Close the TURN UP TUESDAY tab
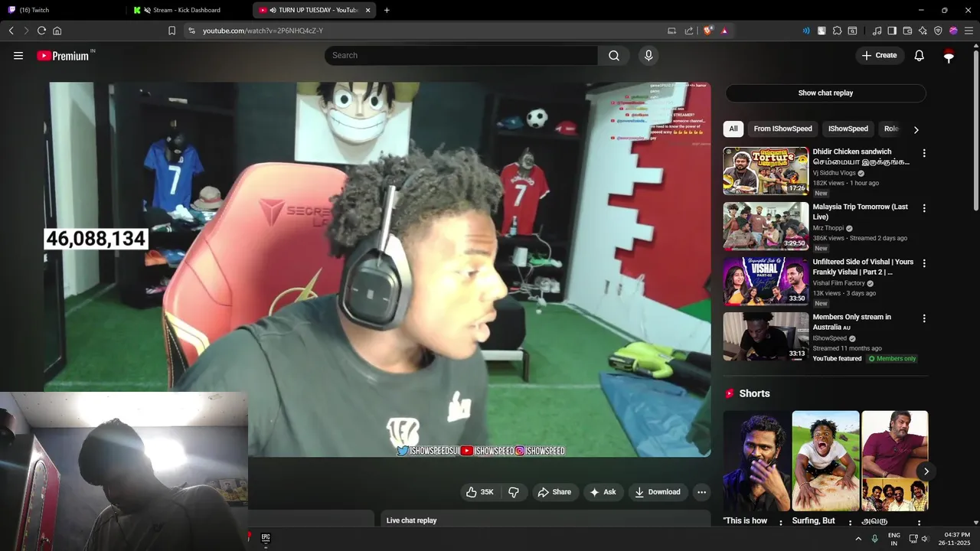980x551 pixels. point(368,10)
